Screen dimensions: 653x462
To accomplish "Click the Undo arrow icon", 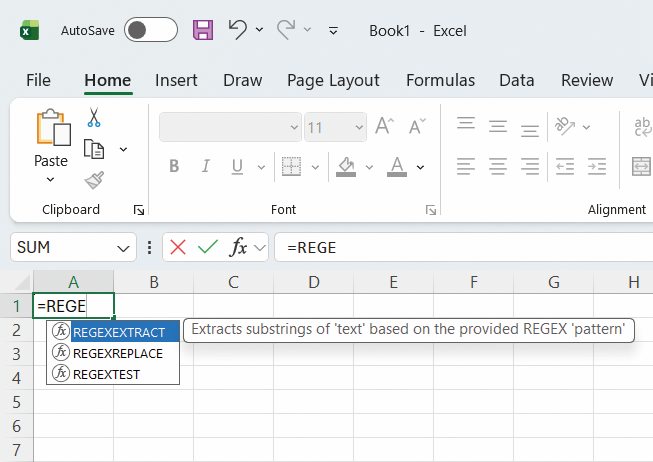I will coord(237,30).
